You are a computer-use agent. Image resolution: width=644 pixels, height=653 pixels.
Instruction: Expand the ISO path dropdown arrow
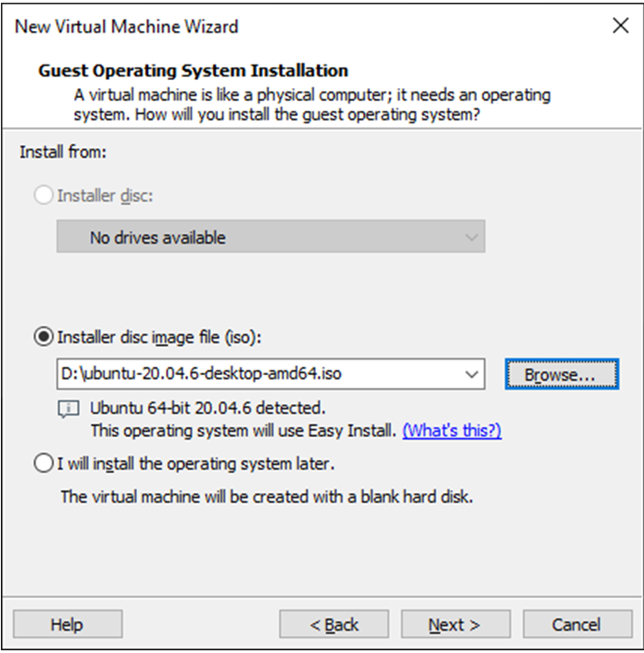click(471, 373)
